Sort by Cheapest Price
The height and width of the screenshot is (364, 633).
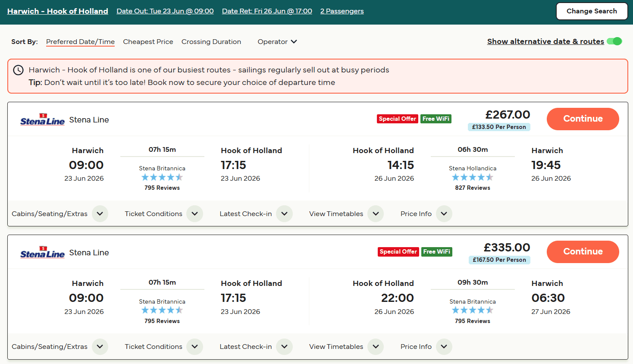coord(148,42)
